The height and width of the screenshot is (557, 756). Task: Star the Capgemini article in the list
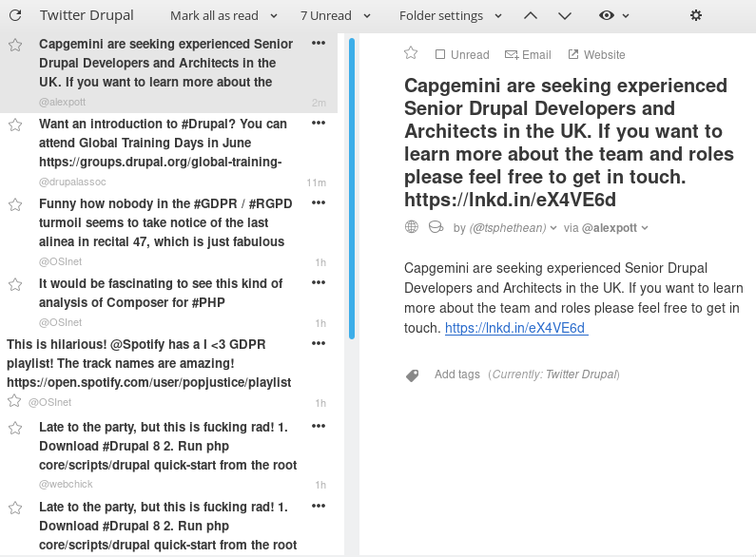point(15,45)
